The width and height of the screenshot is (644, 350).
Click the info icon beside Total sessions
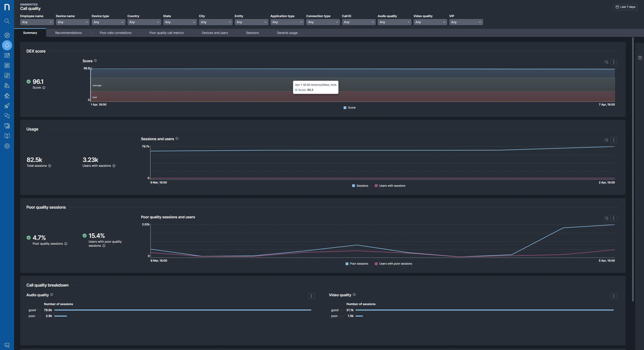tap(50, 166)
